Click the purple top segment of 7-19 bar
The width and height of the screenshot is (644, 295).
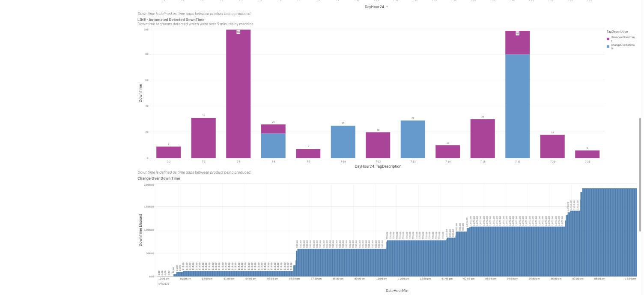[517, 43]
